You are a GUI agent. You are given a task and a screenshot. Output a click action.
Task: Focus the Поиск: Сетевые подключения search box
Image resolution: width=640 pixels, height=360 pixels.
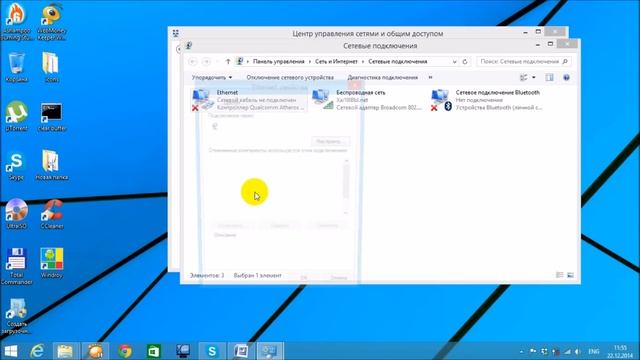tap(524, 62)
